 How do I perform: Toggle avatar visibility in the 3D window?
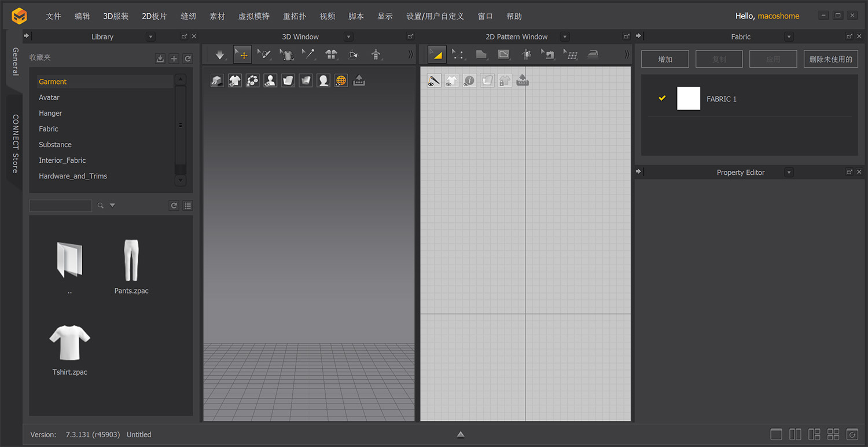point(270,80)
